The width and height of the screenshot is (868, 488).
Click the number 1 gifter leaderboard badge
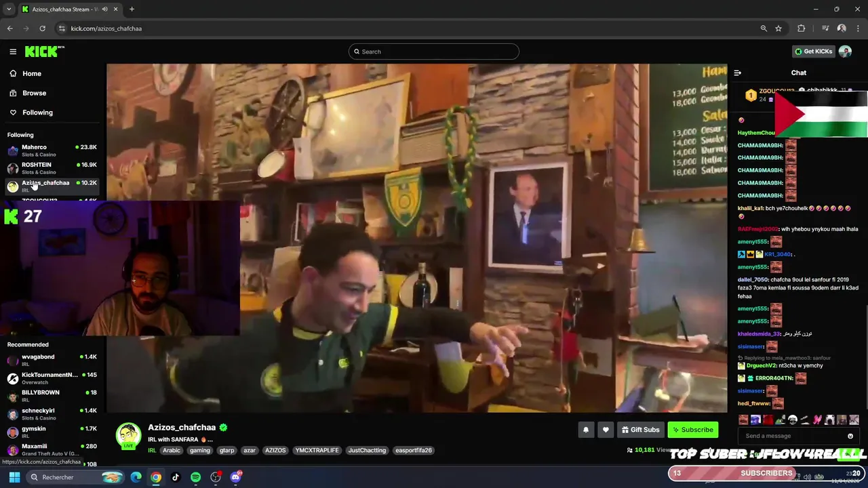[x=751, y=96]
